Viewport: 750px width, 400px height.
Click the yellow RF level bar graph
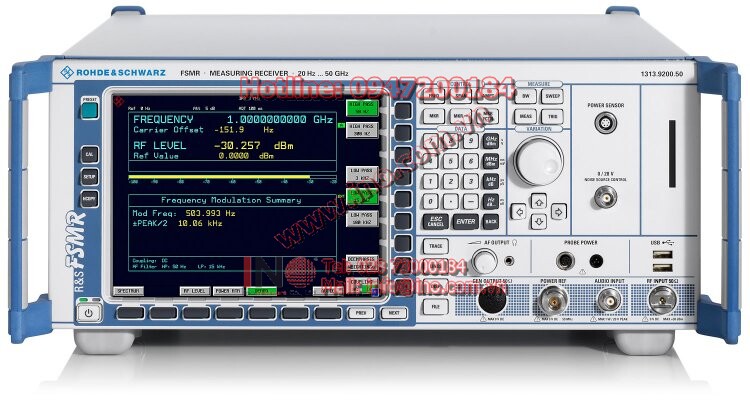click(x=220, y=177)
